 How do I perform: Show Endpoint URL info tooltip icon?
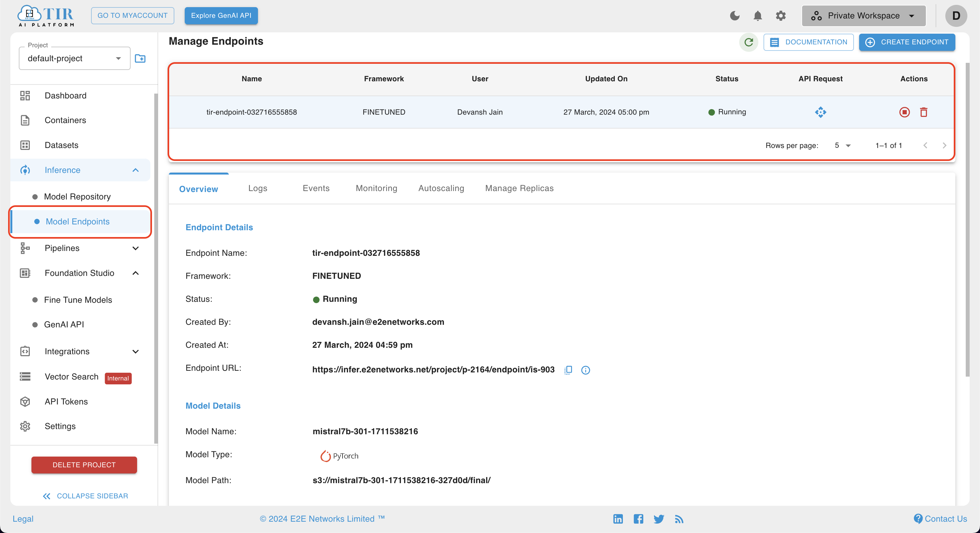click(586, 370)
